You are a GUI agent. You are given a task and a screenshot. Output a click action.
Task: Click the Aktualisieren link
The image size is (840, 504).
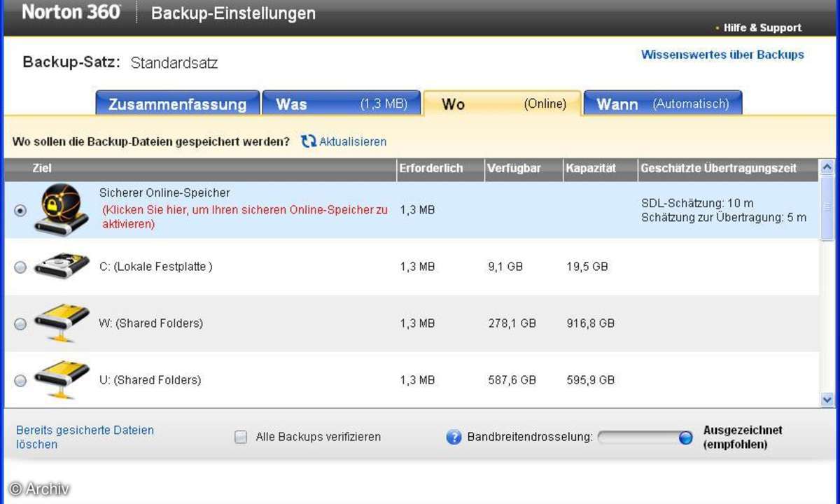coord(353,141)
